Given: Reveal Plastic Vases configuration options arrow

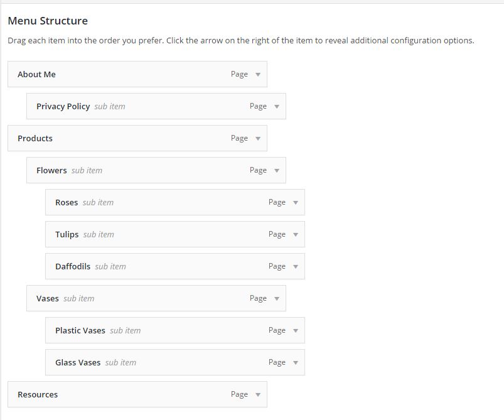Looking at the screenshot, I should click(x=296, y=330).
